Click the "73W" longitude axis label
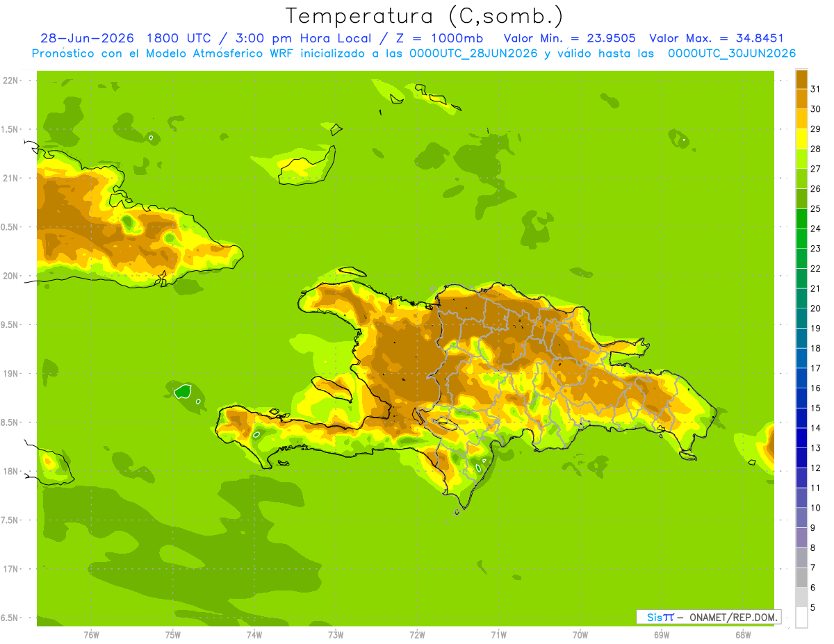The image size is (834, 644). (336, 635)
